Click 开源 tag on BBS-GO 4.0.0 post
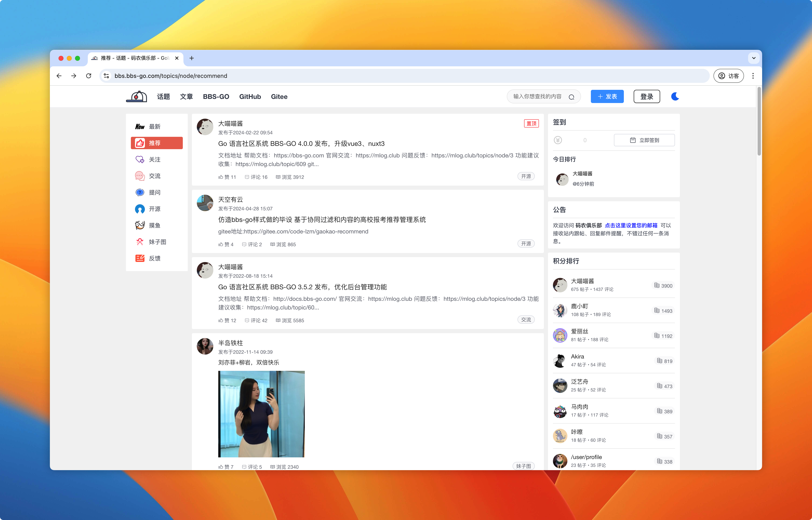Viewport: 812px width, 520px height. click(x=526, y=176)
